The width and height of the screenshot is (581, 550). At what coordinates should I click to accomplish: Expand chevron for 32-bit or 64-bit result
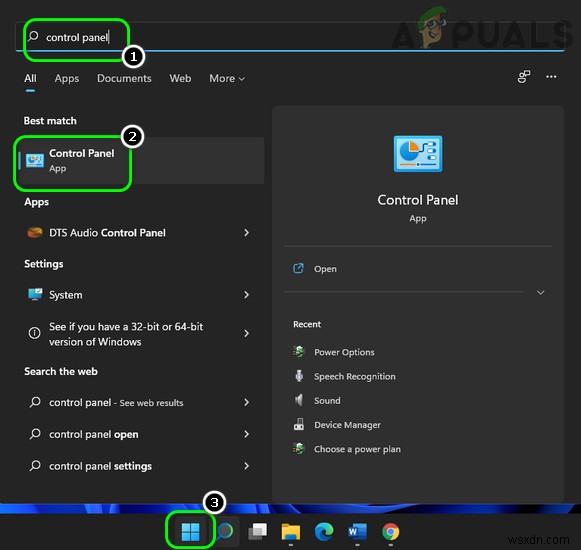point(246,333)
